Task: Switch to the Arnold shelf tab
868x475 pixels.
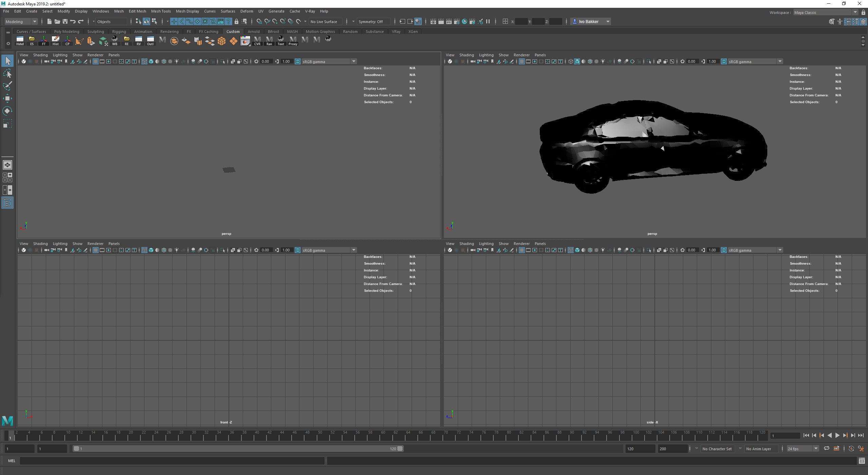Action: click(254, 32)
